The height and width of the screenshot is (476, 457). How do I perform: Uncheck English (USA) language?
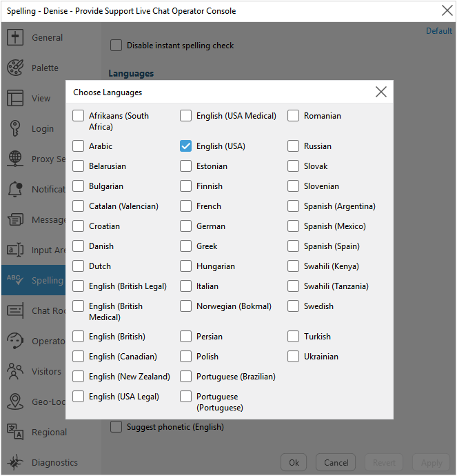coord(185,146)
